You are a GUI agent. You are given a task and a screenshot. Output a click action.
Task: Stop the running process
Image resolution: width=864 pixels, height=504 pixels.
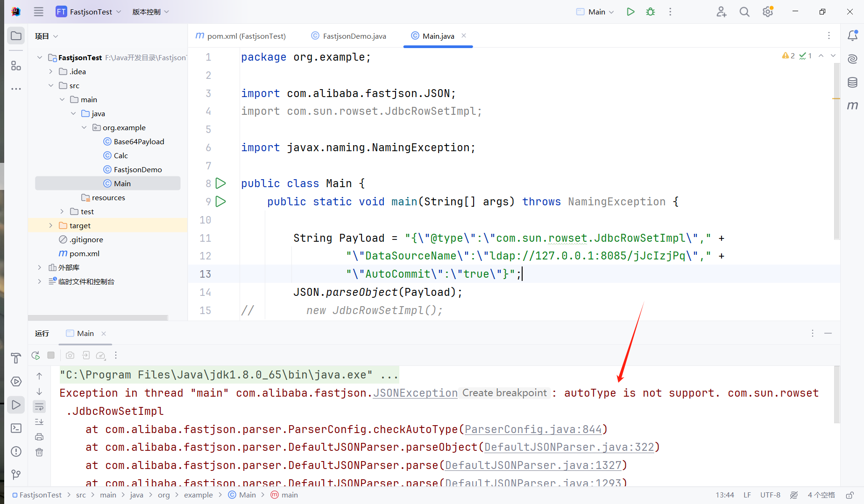[x=51, y=355]
